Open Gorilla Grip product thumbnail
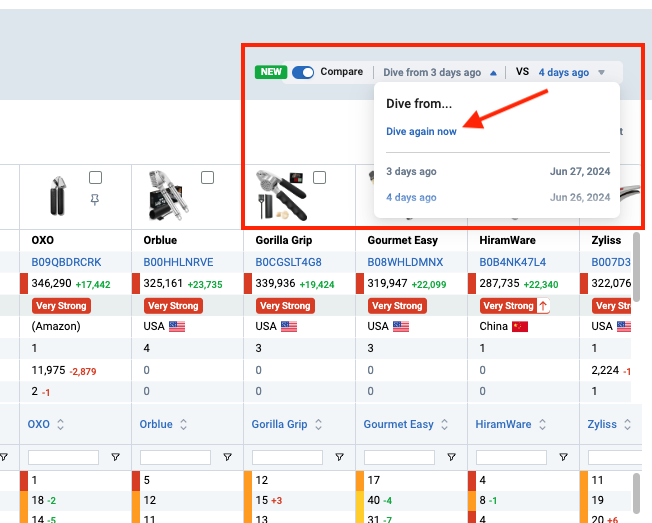The width and height of the screenshot is (652, 523). pos(281,195)
